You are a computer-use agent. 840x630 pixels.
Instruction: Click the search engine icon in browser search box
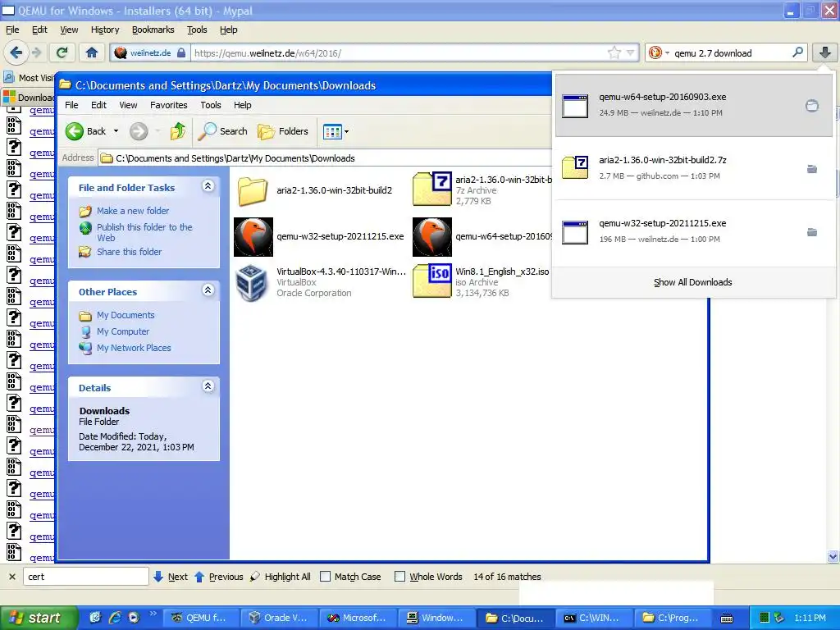[655, 52]
